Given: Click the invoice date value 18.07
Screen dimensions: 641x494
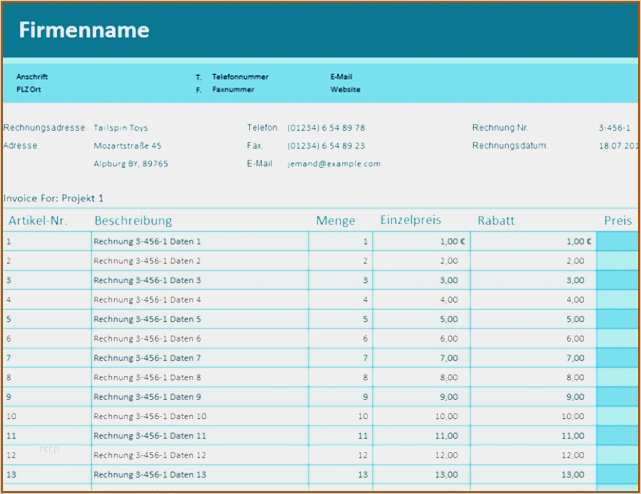Looking at the screenshot, I should [618, 146].
